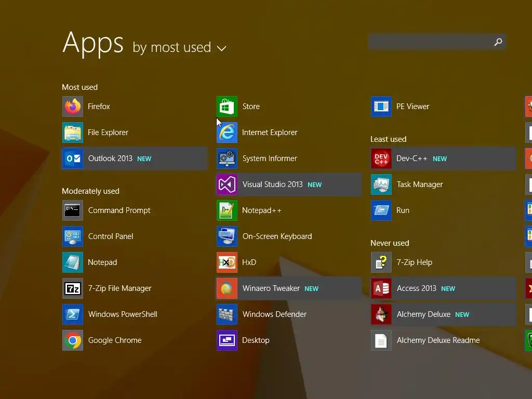This screenshot has width=532, height=399.
Task: Select the '7-Zip File Manager' label
Action: click(x=120, y=288)
